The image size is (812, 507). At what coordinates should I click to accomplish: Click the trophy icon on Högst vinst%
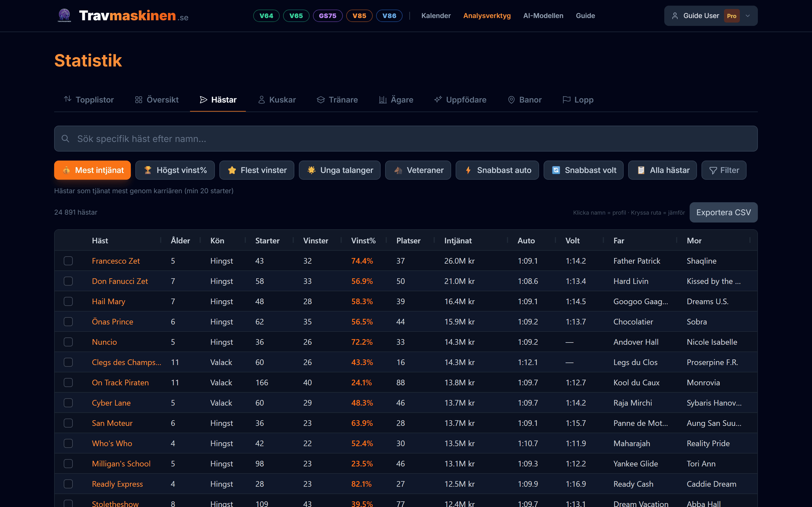(148, 170)
